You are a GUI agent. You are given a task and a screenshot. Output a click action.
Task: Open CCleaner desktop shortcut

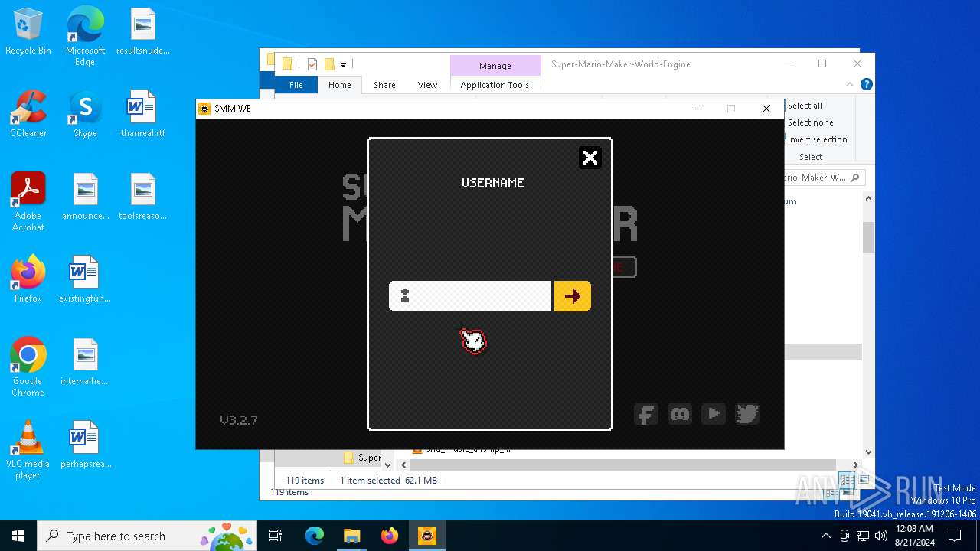[28, 114]
